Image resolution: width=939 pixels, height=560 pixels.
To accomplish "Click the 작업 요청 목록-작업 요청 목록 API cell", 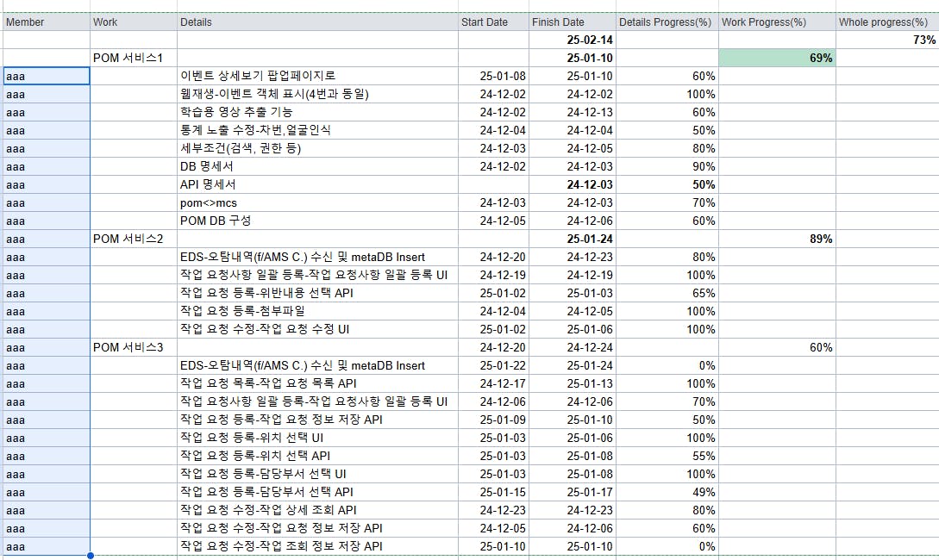I will [317, 383].
